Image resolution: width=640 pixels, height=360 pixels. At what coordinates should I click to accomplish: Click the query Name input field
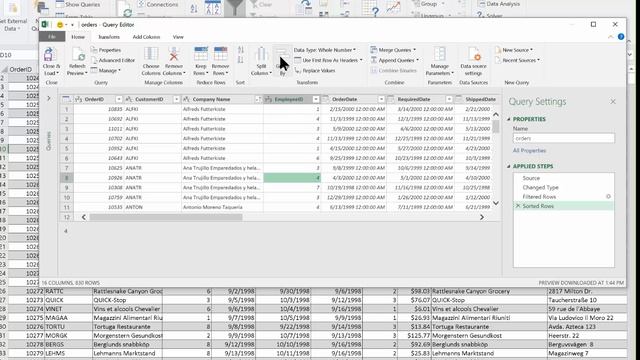point(564,138)
